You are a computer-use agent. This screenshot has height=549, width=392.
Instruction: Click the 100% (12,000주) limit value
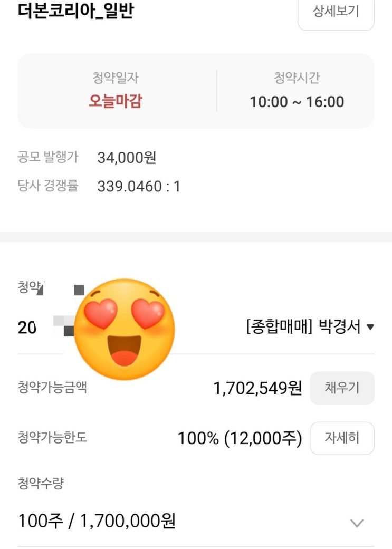click(x=240, y=438)
